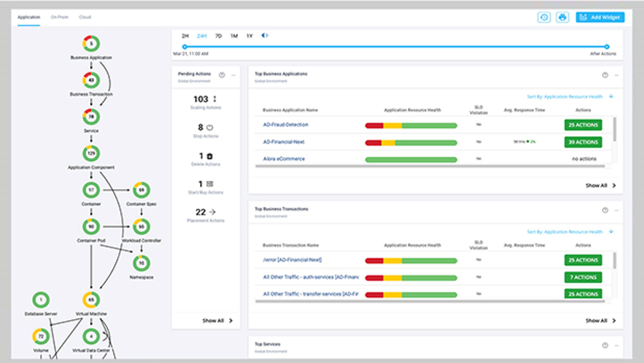Open the share dashboard icon next to print
This screenshot has height=363, width=644.
[544, 17]
